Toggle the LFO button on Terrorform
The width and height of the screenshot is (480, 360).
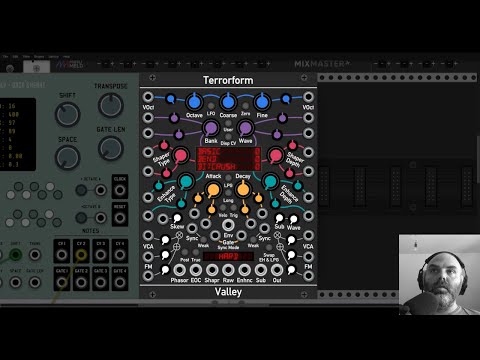pos(211,106)
